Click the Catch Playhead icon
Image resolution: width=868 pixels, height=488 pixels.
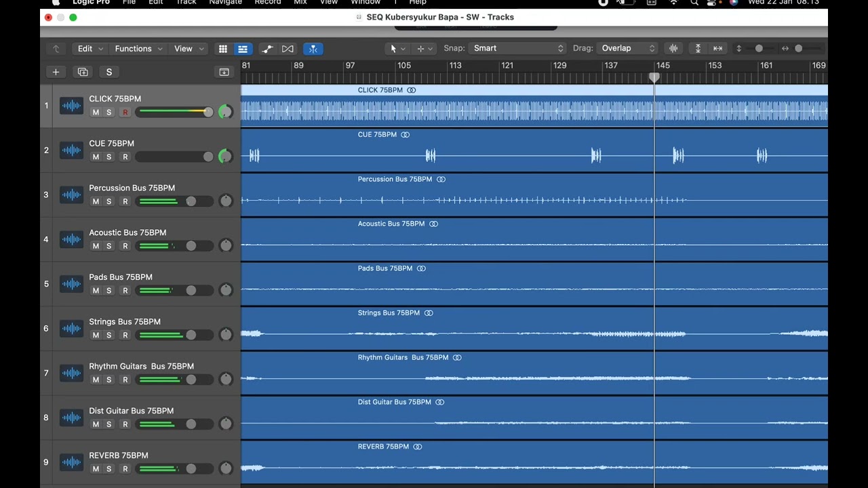(x=313, y=49)
